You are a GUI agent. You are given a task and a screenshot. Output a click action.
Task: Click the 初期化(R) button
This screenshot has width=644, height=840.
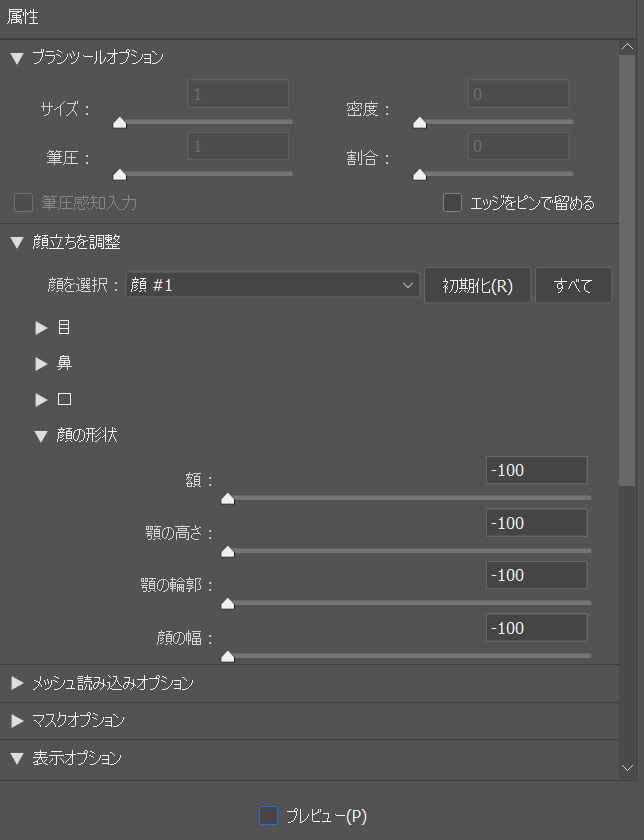point(477,285)
